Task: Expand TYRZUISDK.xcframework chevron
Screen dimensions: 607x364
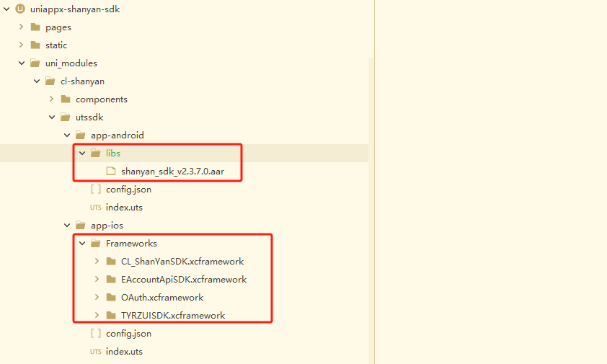Action: coord(97,315)
